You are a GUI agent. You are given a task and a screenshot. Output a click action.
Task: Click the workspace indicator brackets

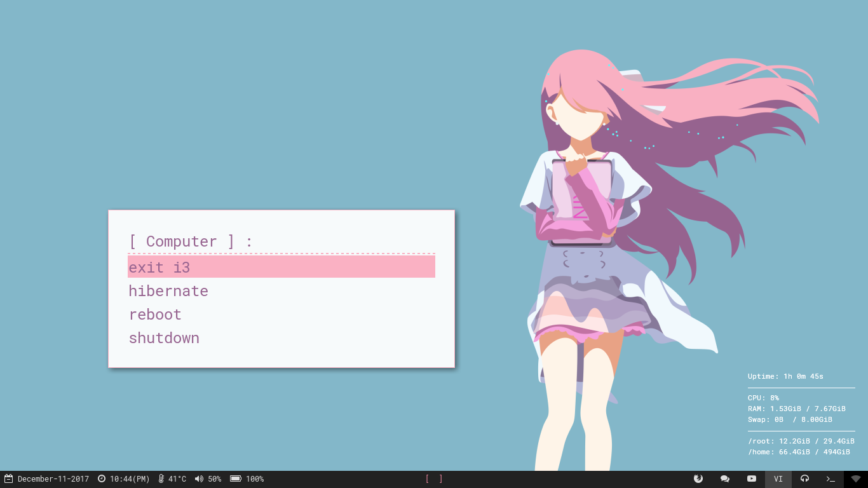(434, 478)
